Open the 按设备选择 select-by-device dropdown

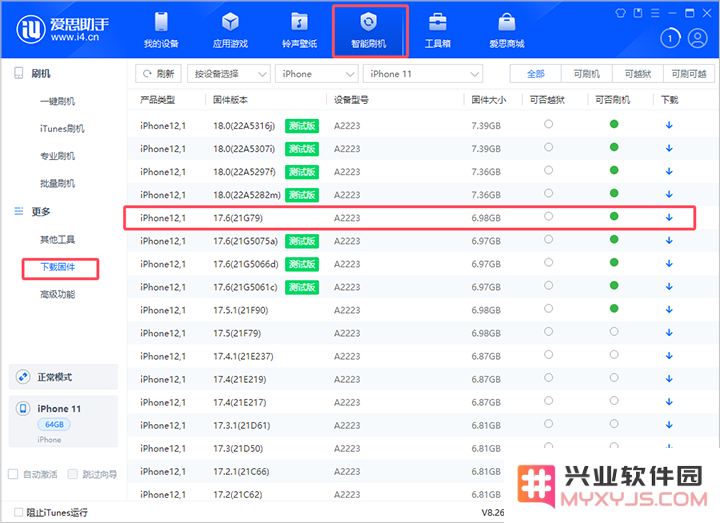pyautogui.click(x=229, y=73)
